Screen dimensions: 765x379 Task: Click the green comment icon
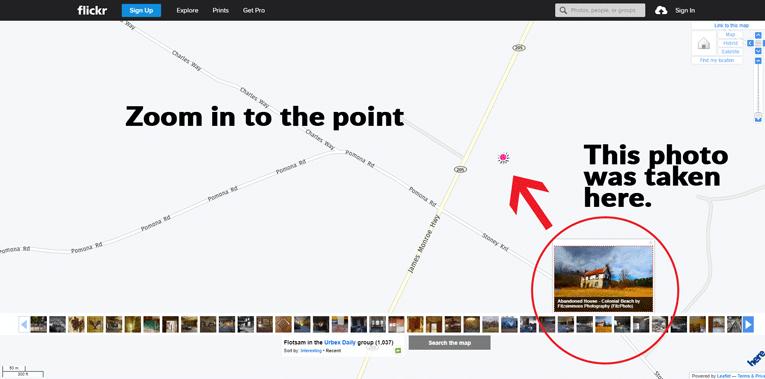coord(398,351)
